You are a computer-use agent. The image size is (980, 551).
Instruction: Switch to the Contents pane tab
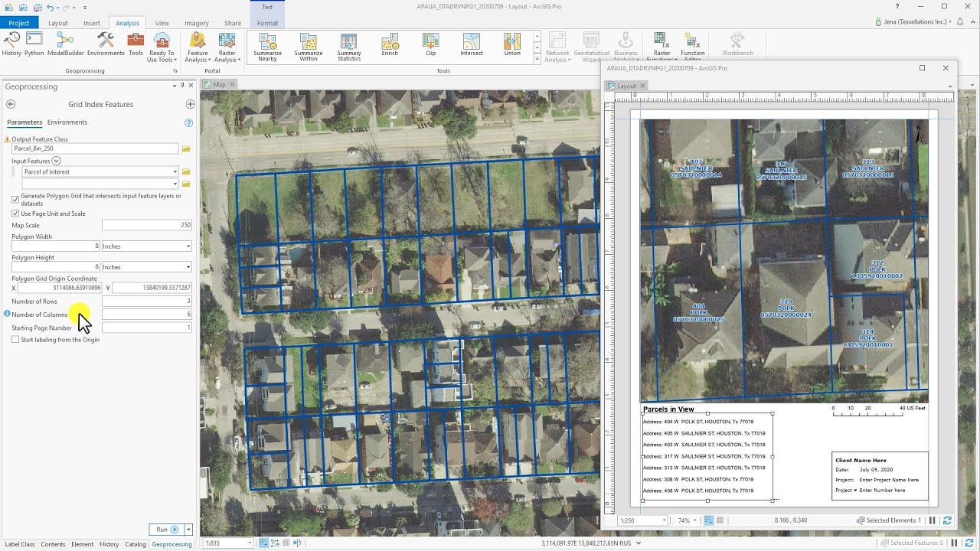(x=53, y=544)
